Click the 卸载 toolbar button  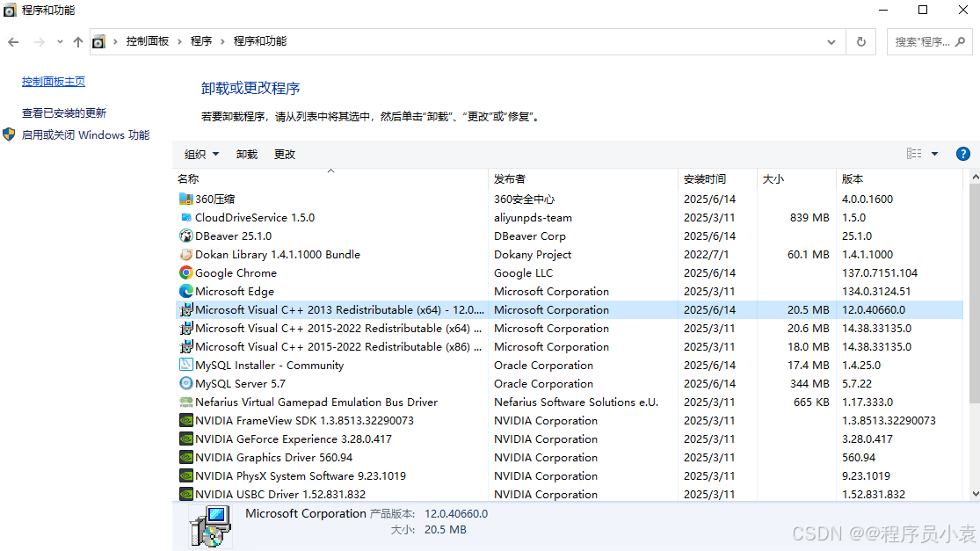pyautogui.click(x=247, y=155)
